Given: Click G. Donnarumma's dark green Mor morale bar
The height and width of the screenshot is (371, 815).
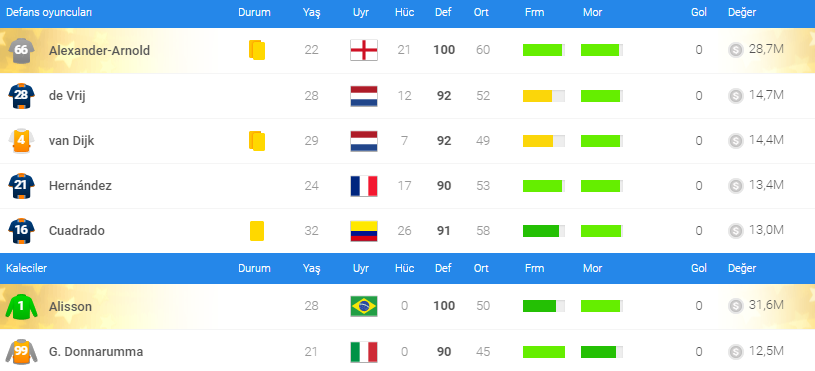Looking at the screenshot, I should pos(602,352).
